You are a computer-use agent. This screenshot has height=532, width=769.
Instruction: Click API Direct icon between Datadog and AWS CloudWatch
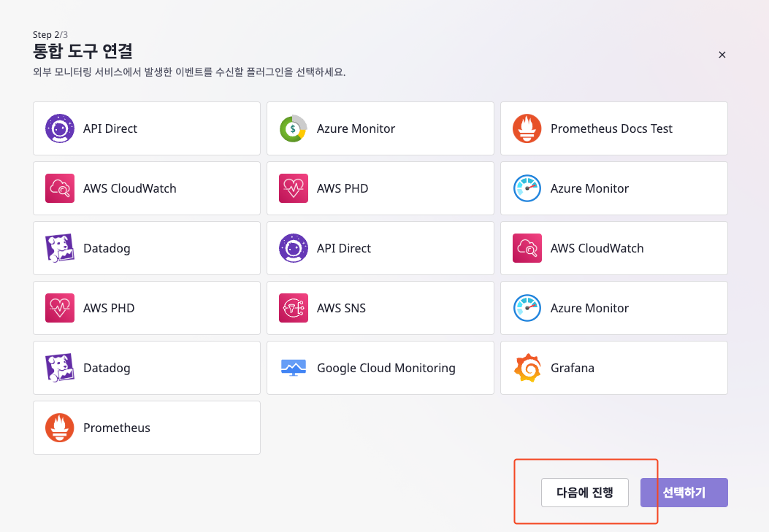[294, 248]
